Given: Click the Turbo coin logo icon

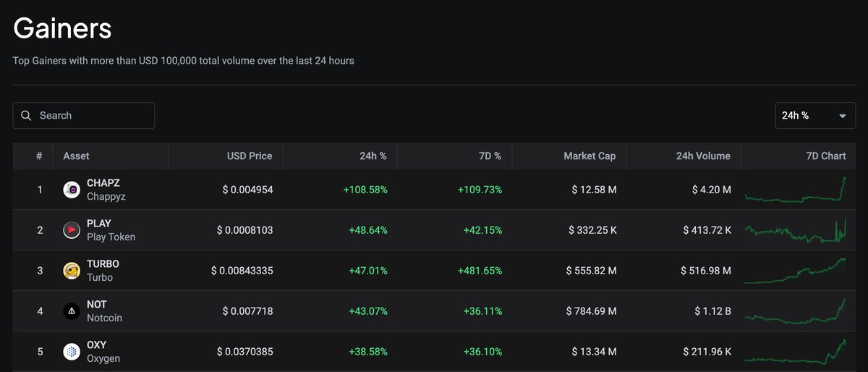Looking at the screenshot, I should (x=71, y=271).
